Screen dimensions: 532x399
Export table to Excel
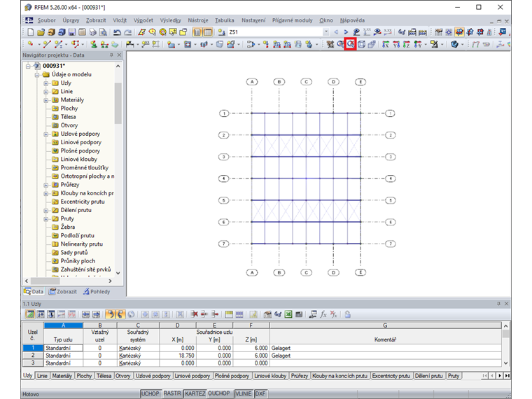coord(288,314)
